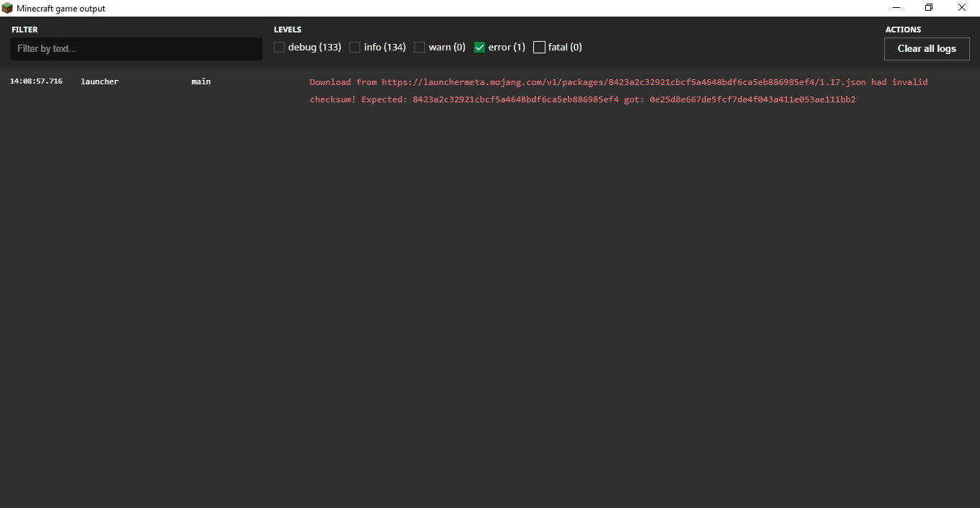This screenshot has height=508, width=980.
Task: Enable the fatal (0) level checkbox
Action: pos(539,48)
